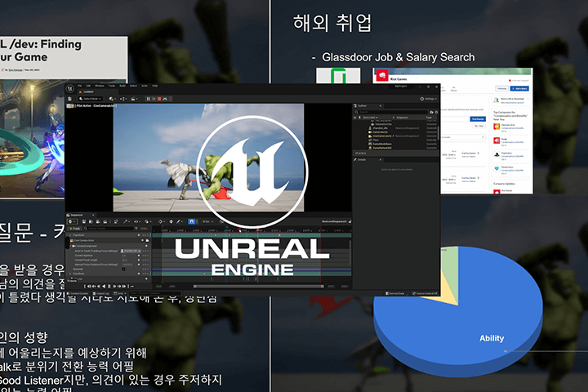Viewport: 588px width, 392px height.
Task: Open the Sequencer view options eye dropdown
Action: click(137, 221)
